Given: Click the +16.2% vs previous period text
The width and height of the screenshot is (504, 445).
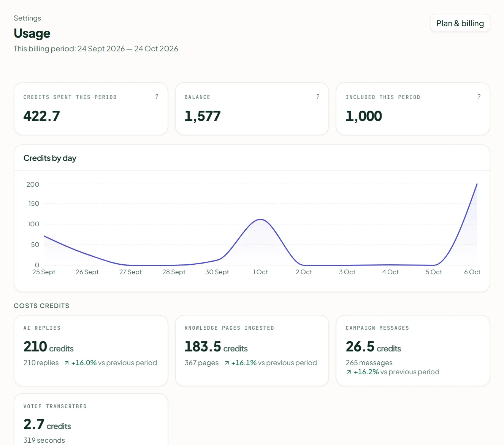Looking at the screenshot, I should pyautogui.click(x=396, y=372).
